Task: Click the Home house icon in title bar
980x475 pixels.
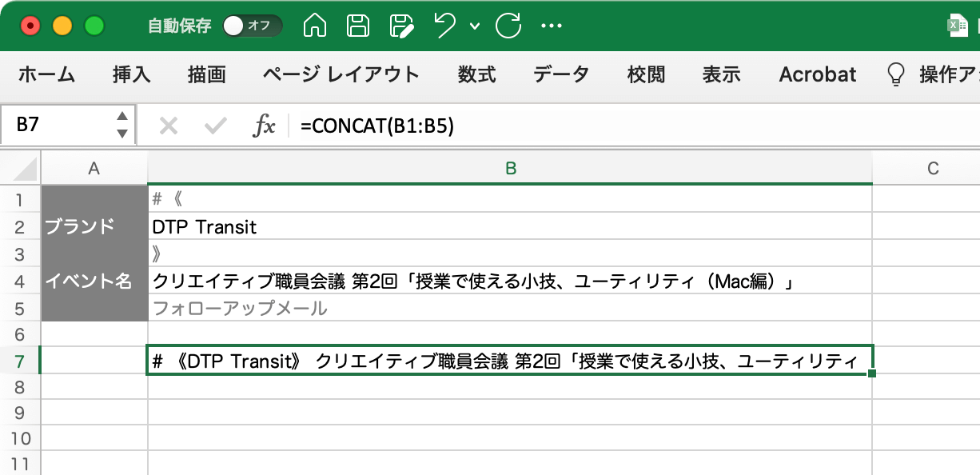Action: [315, 26]
